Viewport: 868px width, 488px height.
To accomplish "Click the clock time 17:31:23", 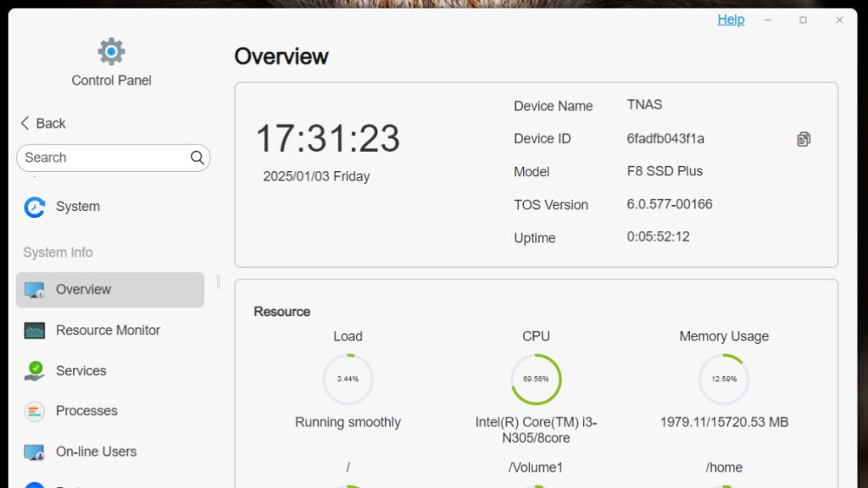I will pyautogui.click(x=327, y=138).
